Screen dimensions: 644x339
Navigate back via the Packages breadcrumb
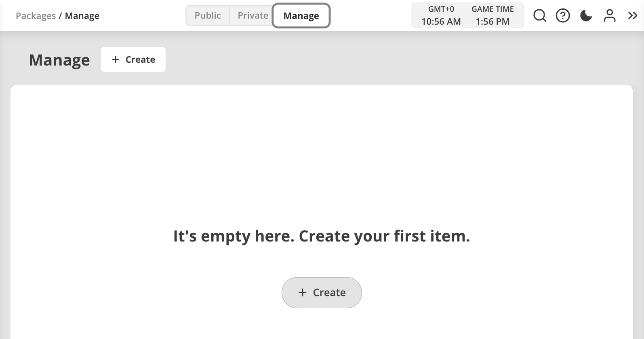click(x=36, y=16)
